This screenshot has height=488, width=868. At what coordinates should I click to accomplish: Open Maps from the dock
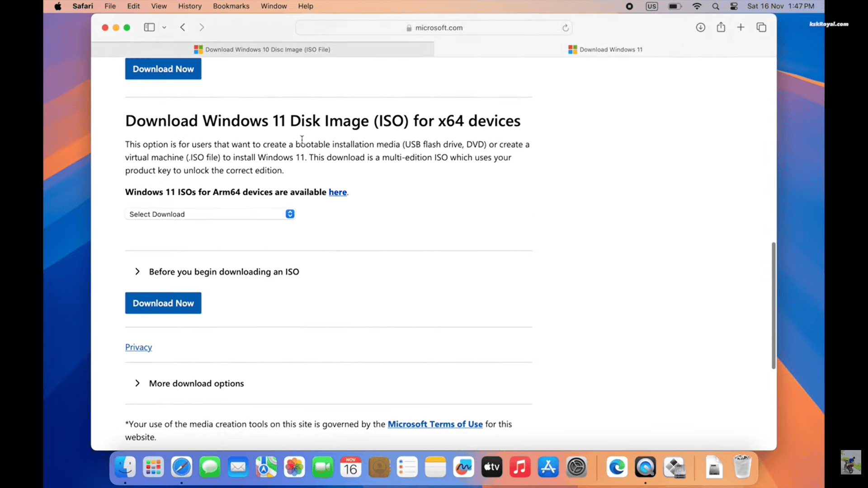point(266,467)
